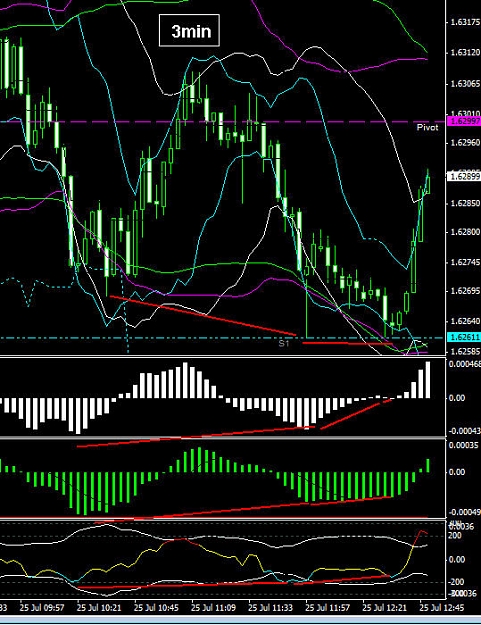This screenshot has height=625, width=481.
Task: Select the 25 Jul 12:21 time label
Action: click(x=385, y=608)
